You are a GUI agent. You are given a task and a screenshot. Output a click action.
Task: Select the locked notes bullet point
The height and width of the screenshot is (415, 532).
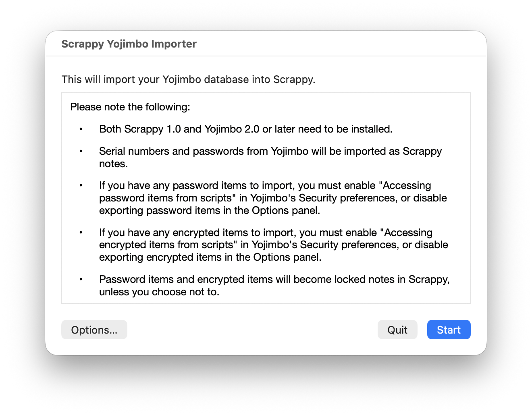274,285
